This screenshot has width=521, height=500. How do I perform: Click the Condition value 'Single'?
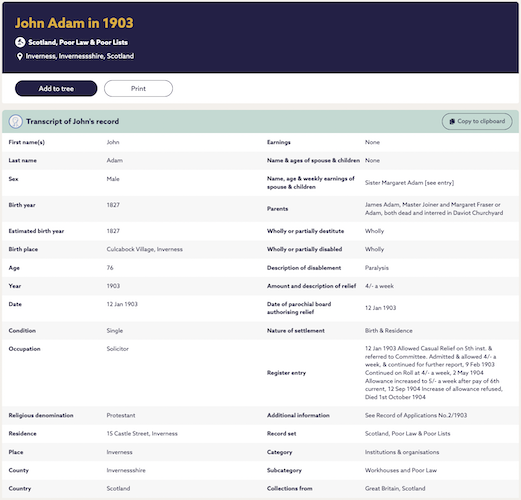coord(115,331)
